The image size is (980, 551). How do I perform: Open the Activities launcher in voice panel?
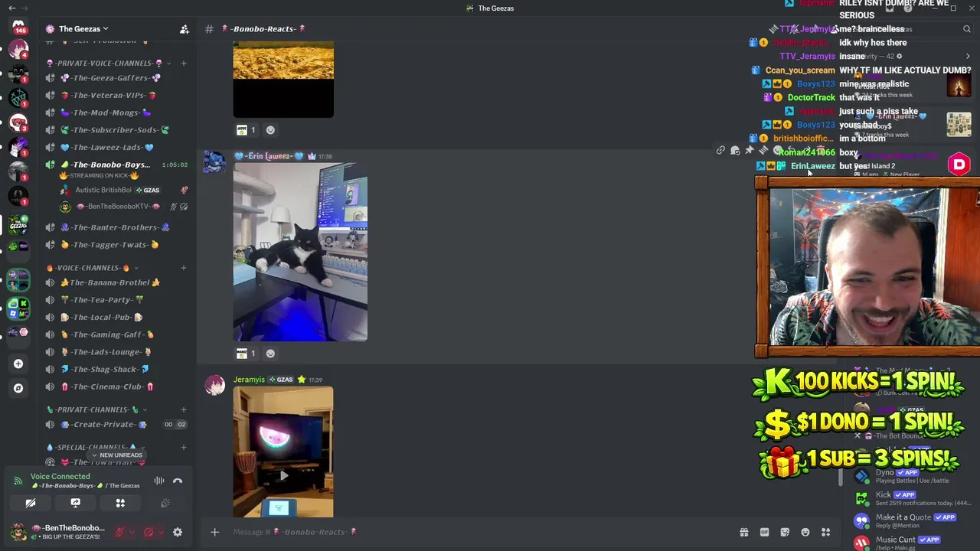[x=120, y=503]
